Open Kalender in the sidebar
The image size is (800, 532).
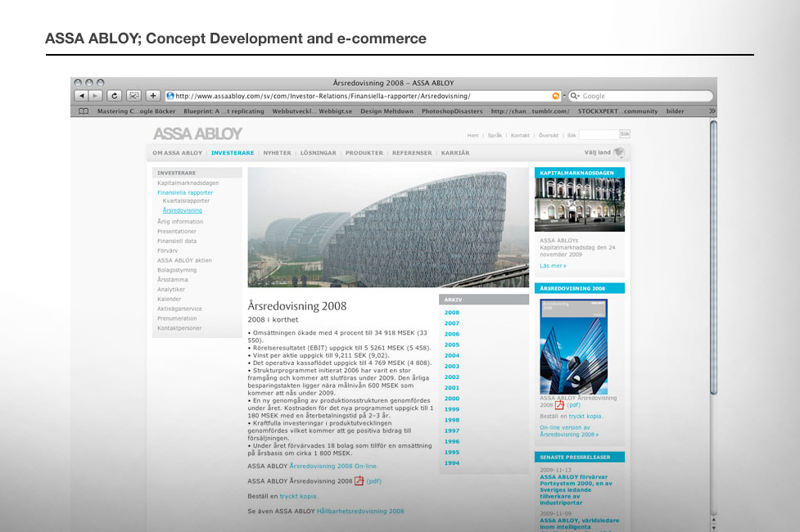pos(169,300)
